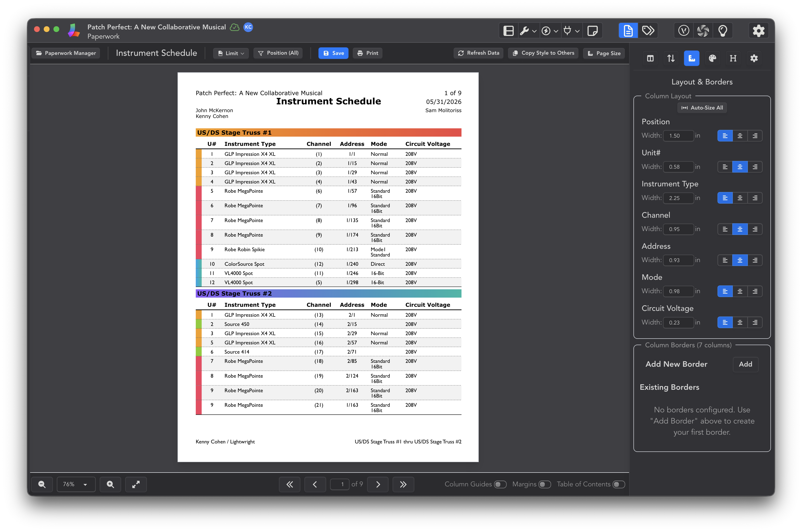802x532 pixels.
Task: Go to the next page
Action: tap(378, 484)
